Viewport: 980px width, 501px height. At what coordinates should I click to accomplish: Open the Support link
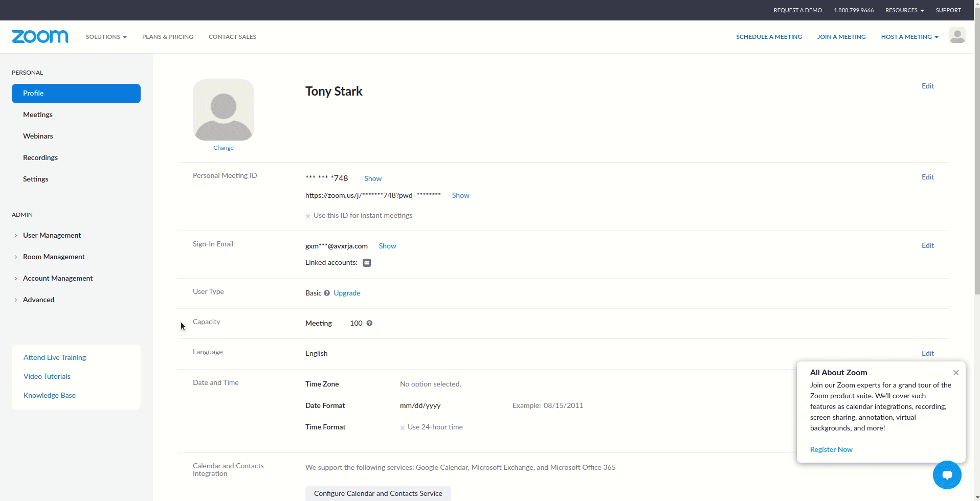(x=948, y=10)
